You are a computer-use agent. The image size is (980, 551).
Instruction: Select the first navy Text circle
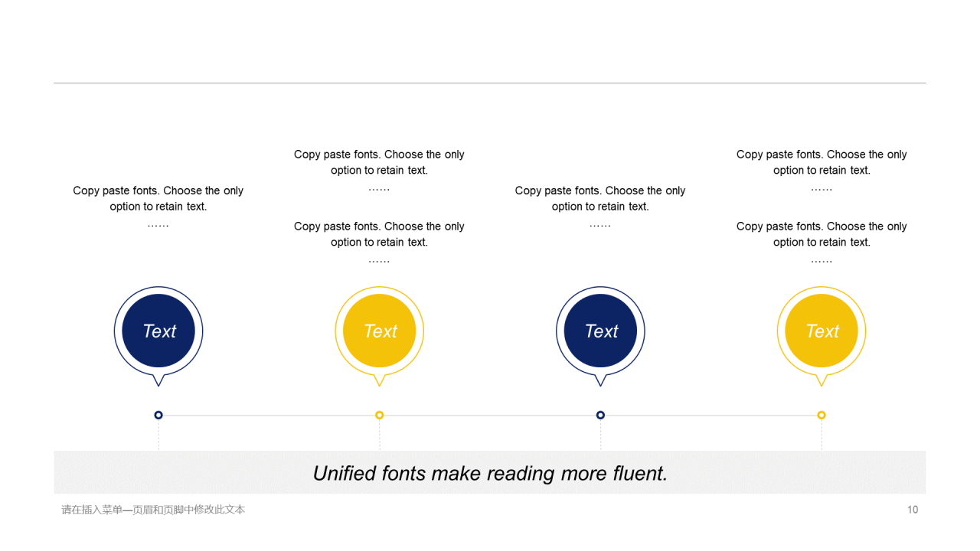(158, 331)
